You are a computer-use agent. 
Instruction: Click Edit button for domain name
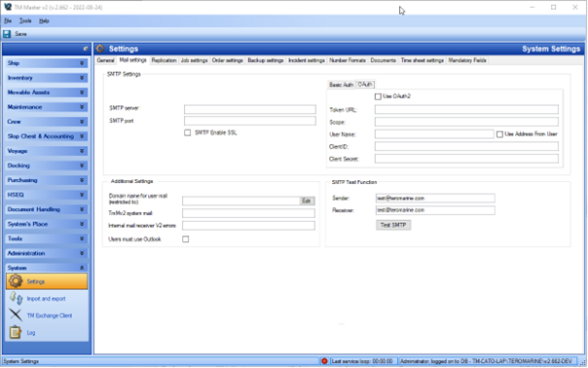(x=307, y=202)
